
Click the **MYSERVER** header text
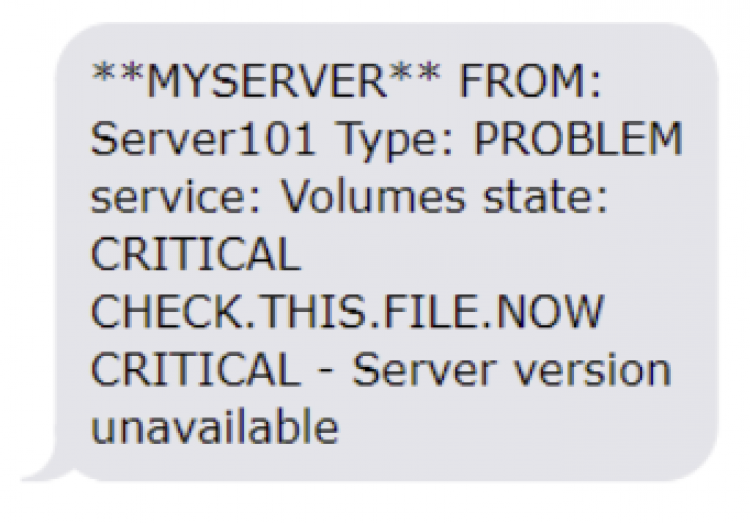(266, 80)
